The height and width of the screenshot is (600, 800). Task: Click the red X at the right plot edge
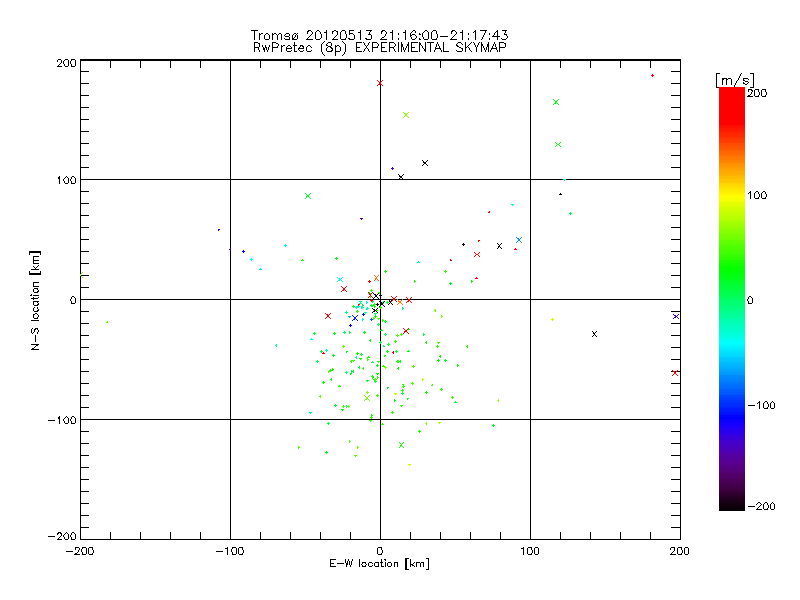pyautogui.click(x=675, y=372)
